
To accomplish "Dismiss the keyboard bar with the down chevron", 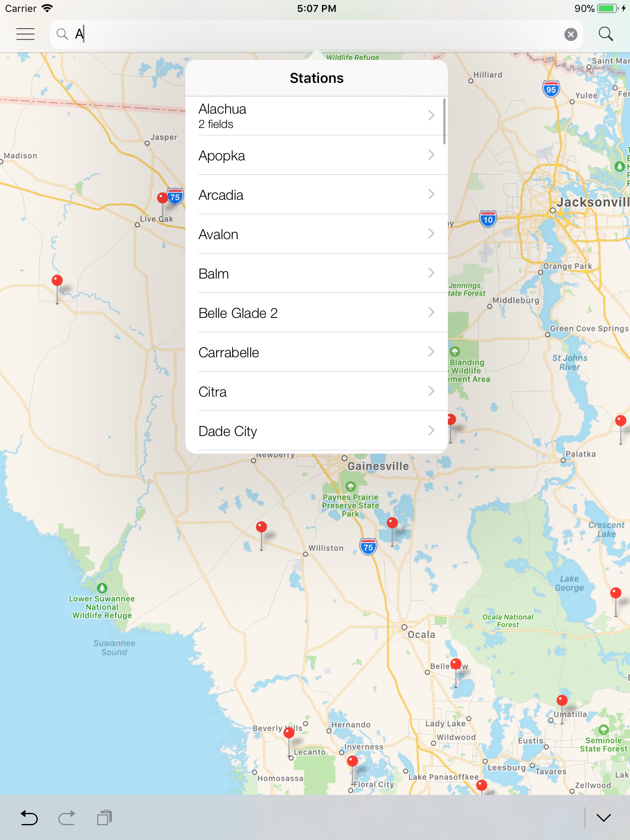I will (603, 817).
